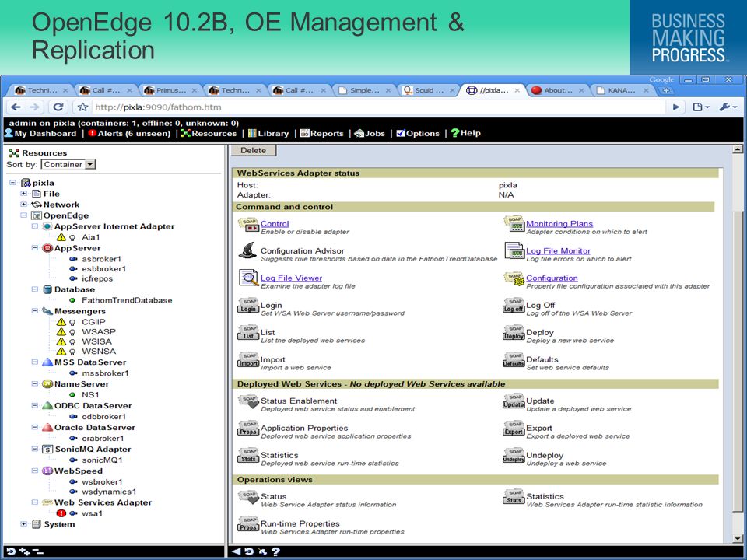Open the Configuration link
747x560 pixels.
[552, 278]
